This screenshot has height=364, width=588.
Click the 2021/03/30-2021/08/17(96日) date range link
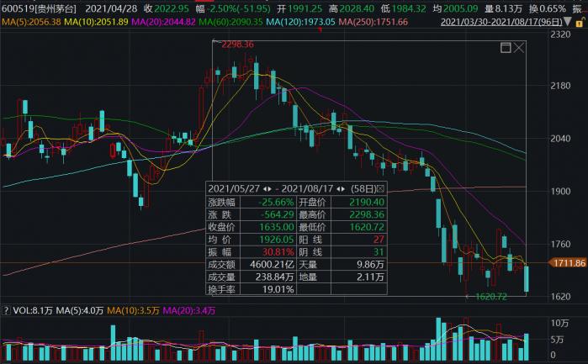[501, 22]
